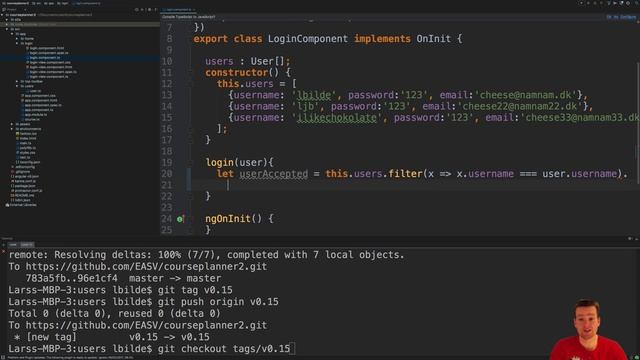Open styles.css in project tree

coord(27,153)
